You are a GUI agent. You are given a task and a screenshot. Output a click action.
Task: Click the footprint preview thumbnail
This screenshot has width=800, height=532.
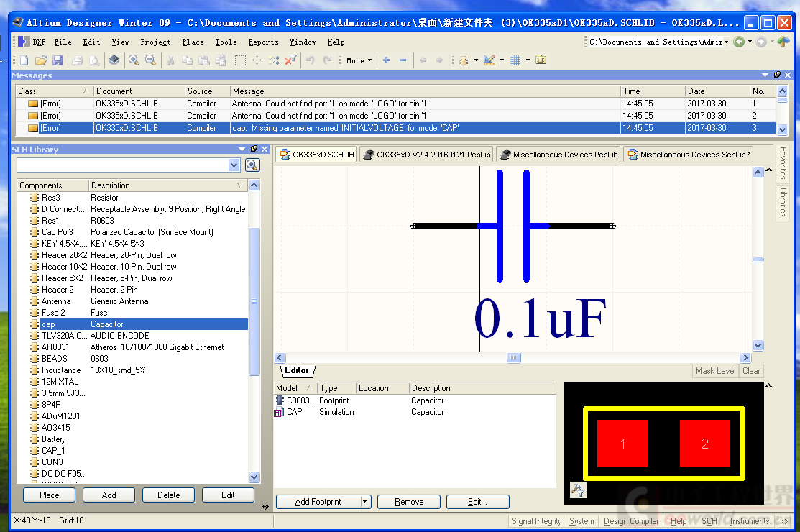point(663,444)
